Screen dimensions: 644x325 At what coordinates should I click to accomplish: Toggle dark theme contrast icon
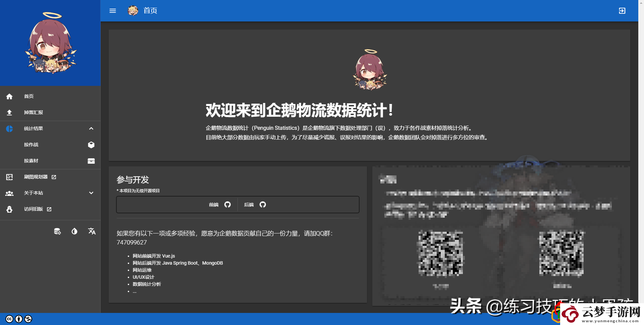tap(74, 231)
